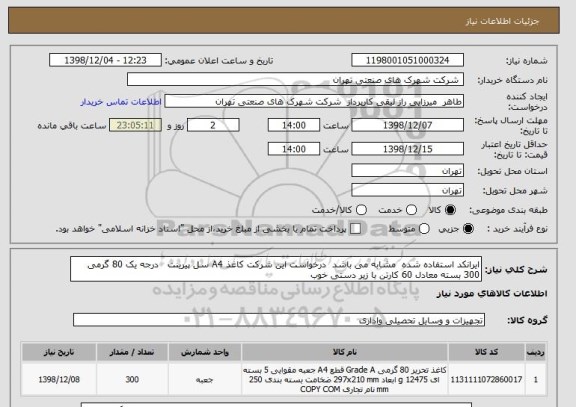The width and height of the screenshot is (576, 407).
Task: Click the تعداد / مقدار column header
Action: point(132,352)
